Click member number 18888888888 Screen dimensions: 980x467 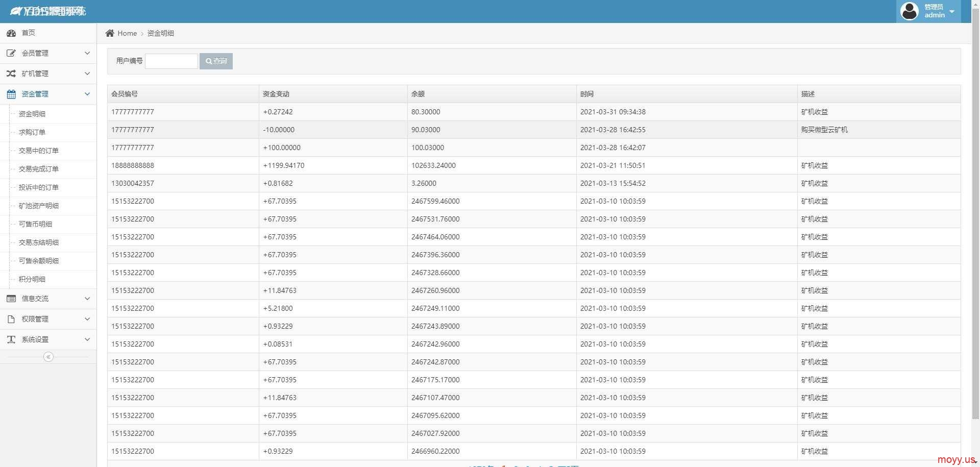coord(133,165)
